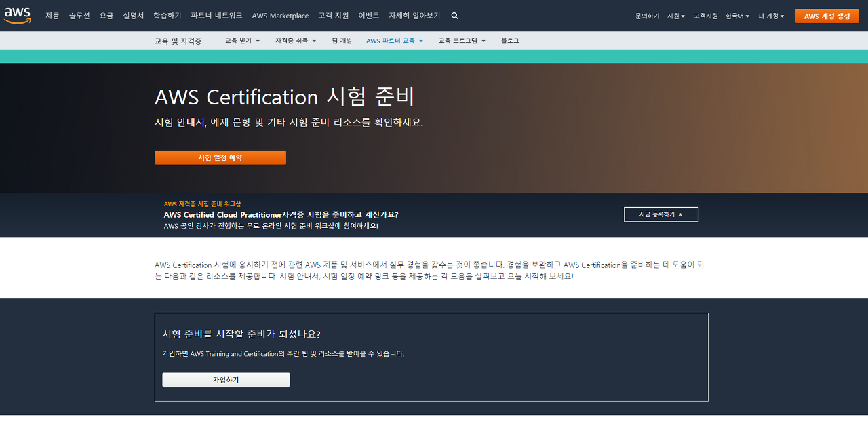The image size is (868, 428).
Task: Click the 가입하기 button
Action: pos(226,380)
